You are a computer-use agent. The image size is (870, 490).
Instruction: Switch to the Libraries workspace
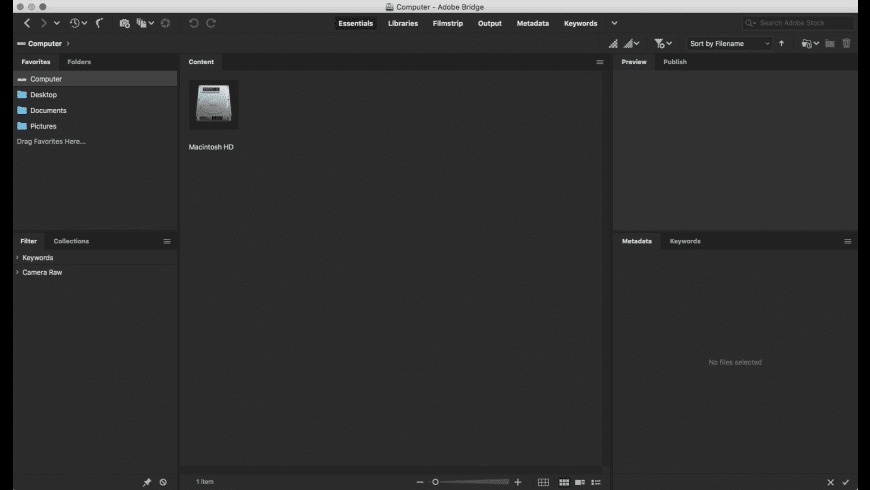(x=403, y=23)
